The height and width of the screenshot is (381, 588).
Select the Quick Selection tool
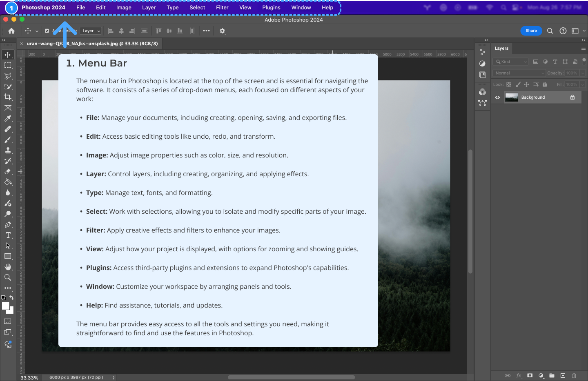[x=8, y=86]
